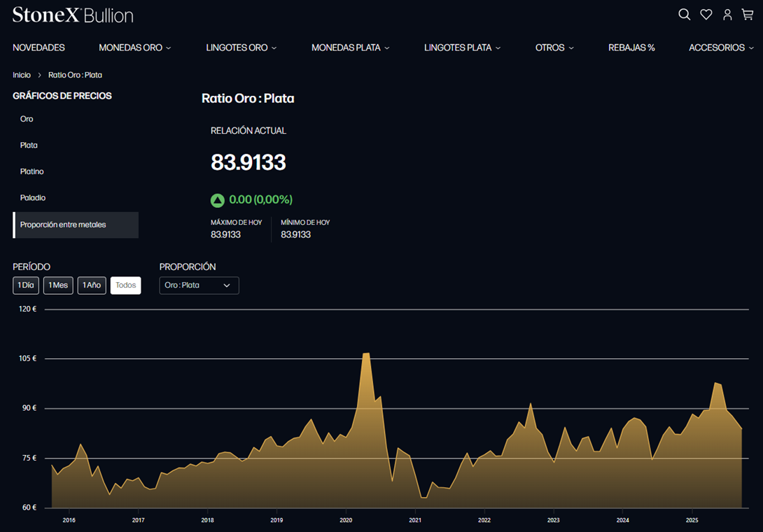Switch chart period to Todos
Screen dimensions: 763x532
pyautogui.click(x=126, y=286)
